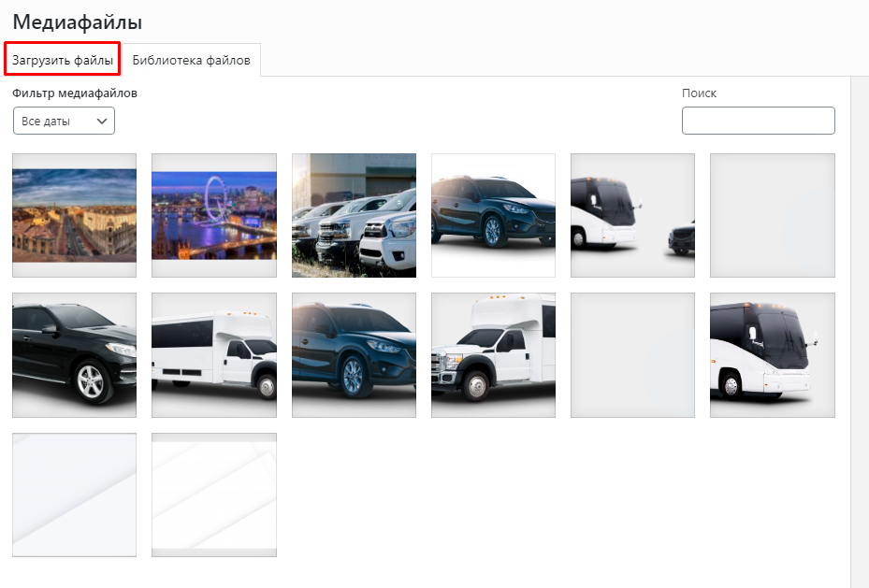Open the city panorama thumbnail
The height and width of the screenshot is (588, 869).
click(x=74, y=215)
